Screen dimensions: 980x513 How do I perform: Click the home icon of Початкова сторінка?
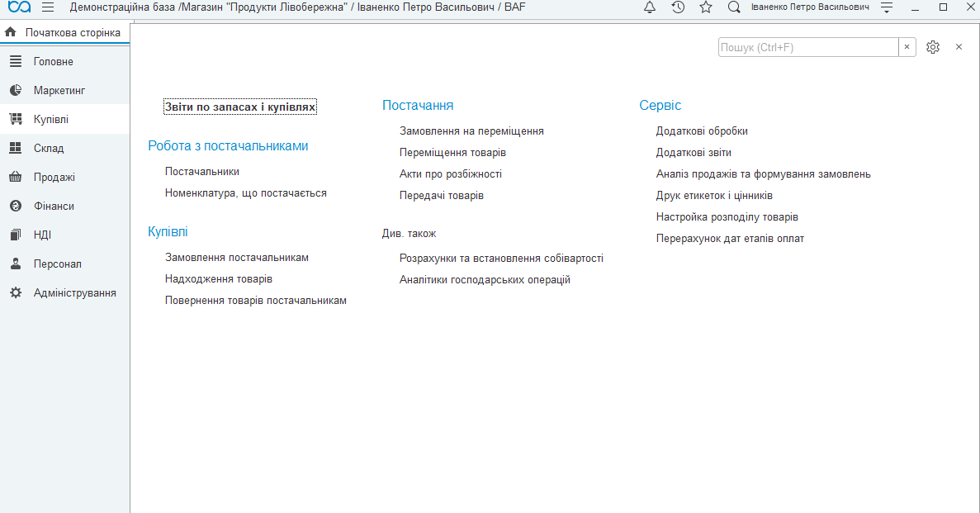[x=11, y=32]
